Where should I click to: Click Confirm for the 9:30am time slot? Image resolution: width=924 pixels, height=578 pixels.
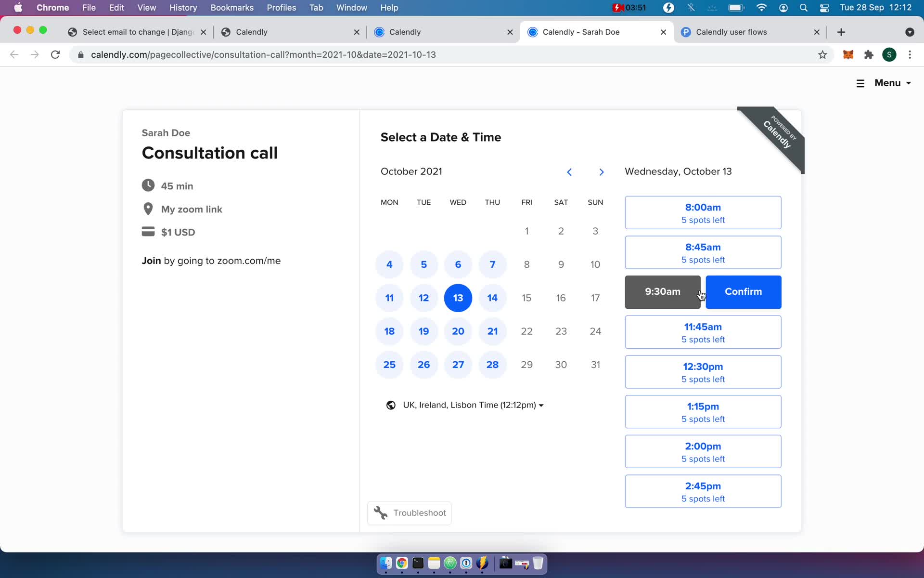click(743, 291)
